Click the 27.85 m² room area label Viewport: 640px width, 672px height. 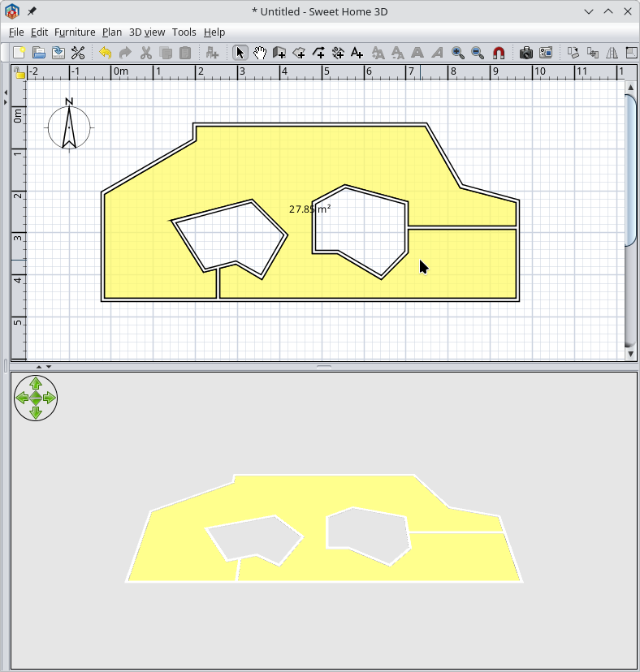click(x=309, y=209)
